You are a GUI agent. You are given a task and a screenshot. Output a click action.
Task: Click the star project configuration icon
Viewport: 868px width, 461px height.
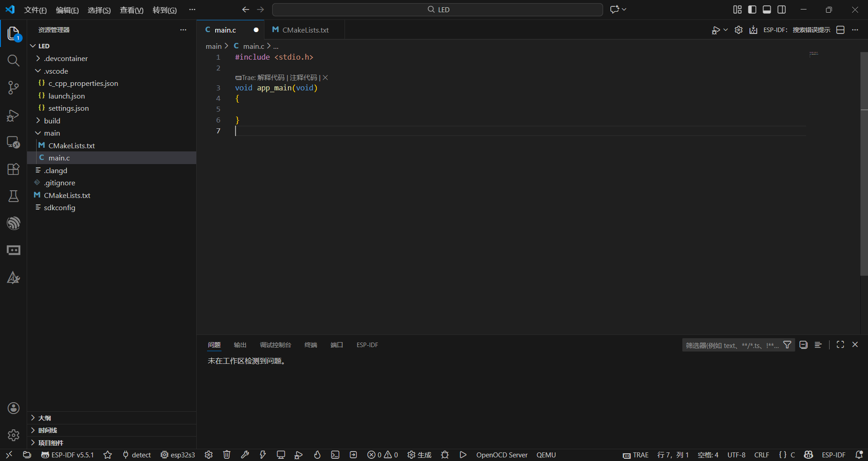108,455
